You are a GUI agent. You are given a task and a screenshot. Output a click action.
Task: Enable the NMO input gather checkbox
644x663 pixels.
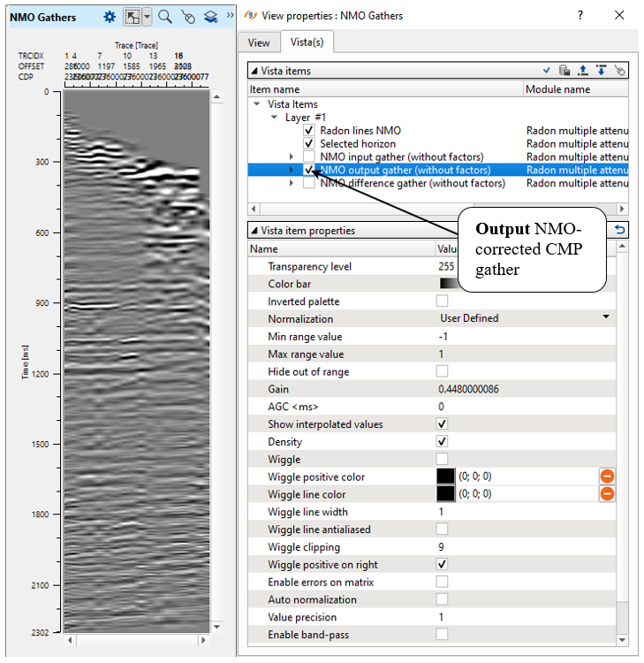309,156
